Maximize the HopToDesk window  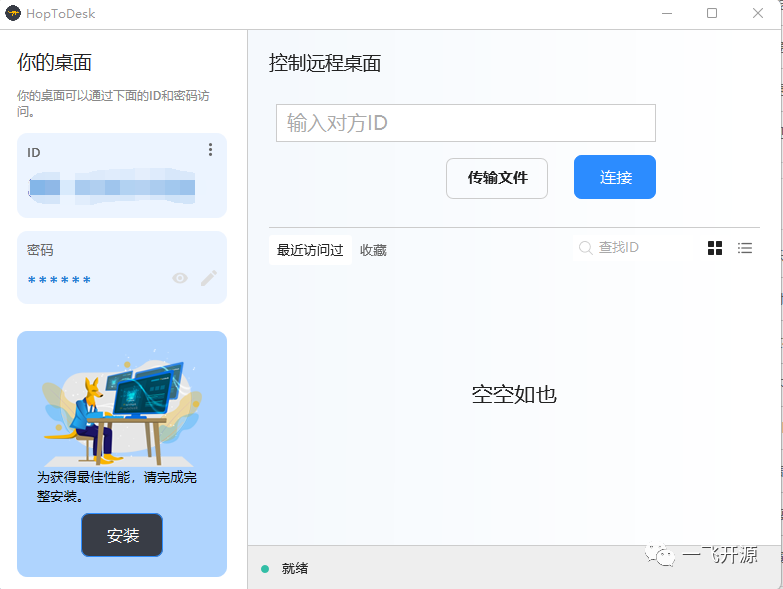[712, 13]
